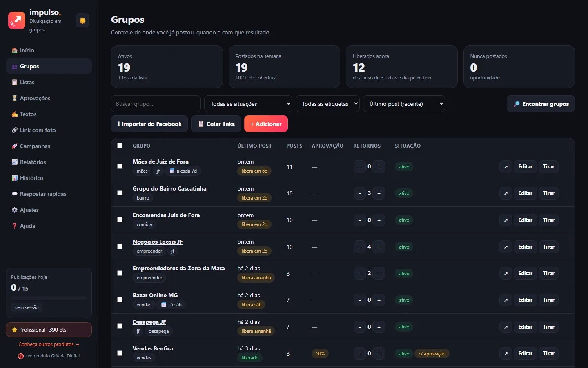This screenshot has width=588, height=368.
Task: Click the Colar links button
Action: point(216,124)
